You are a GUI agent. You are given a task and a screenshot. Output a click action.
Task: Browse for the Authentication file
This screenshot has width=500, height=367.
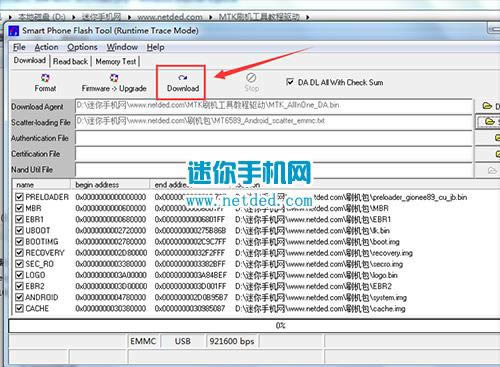497,137
